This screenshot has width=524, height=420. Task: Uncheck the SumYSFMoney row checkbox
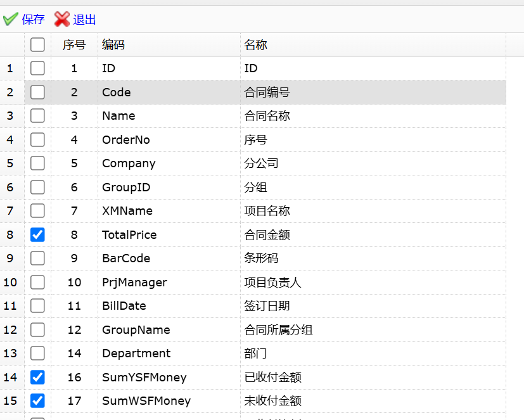click(x=37, y=377)
